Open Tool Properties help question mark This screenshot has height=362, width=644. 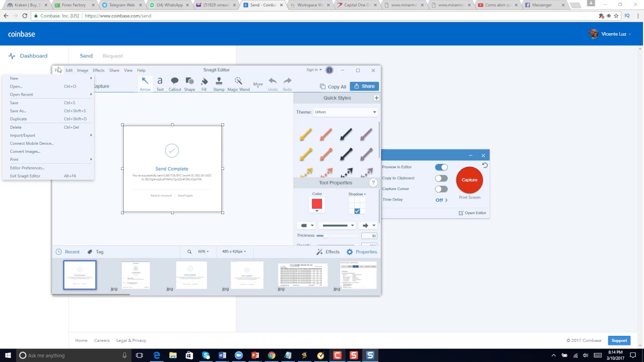[373, 183]
